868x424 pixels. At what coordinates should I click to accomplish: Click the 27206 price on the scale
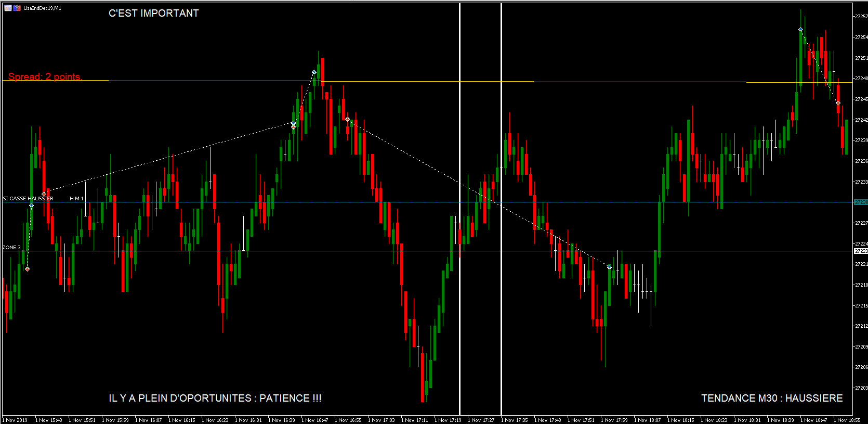tap(861, 367)
